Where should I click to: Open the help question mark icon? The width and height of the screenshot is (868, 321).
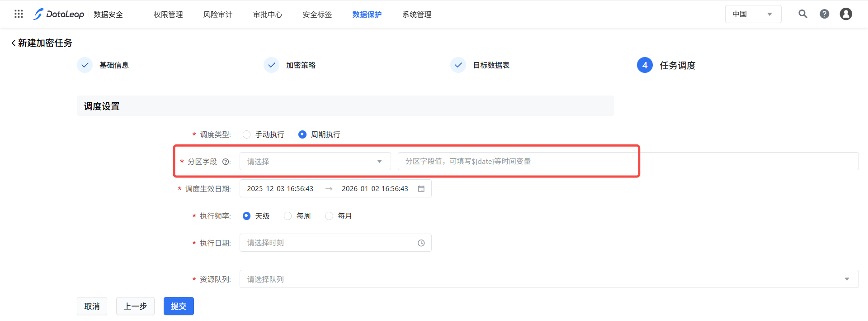(825, 14)
